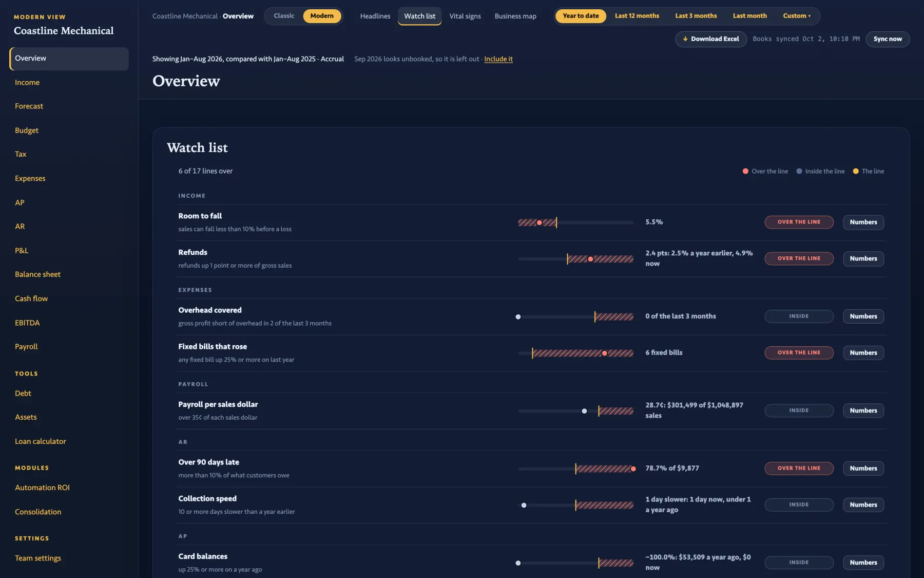
Task: Choose Last 3 months period
Action: point(696,16)
